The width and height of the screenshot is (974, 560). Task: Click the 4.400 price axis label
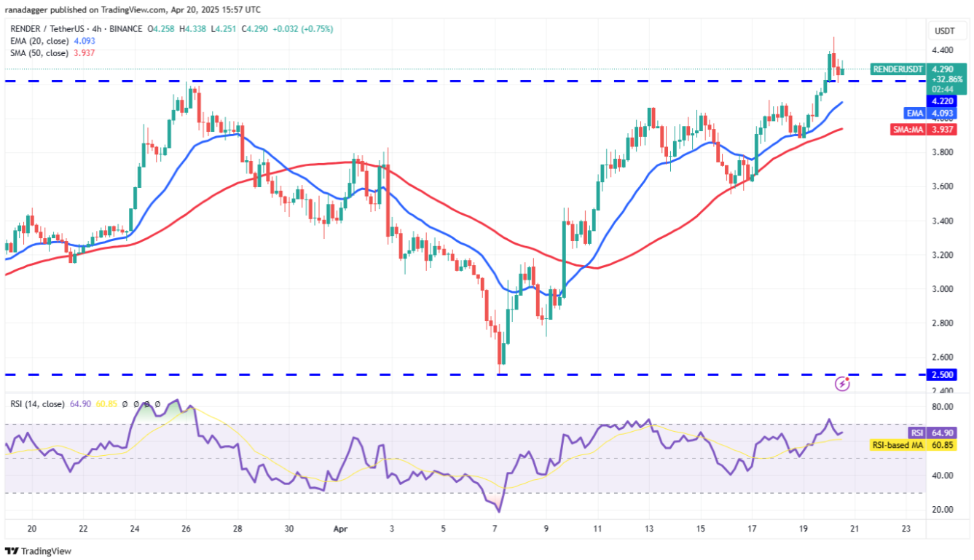[943, 50]
